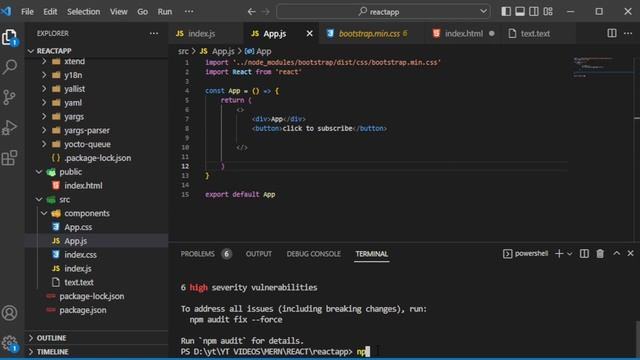
Task: Show more menu items ellipsis
Action: (x=189, y=11)
